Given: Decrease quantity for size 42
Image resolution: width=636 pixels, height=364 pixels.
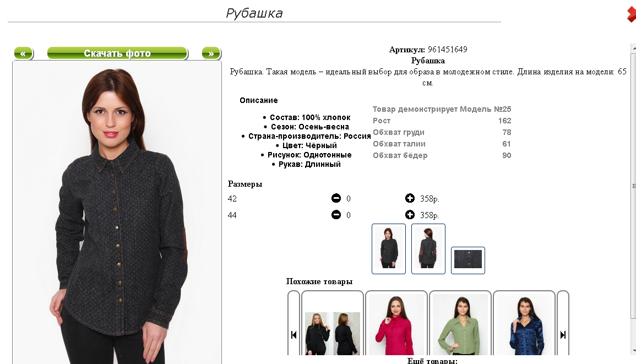Looking at the screenshot, I should click(336, 198).
